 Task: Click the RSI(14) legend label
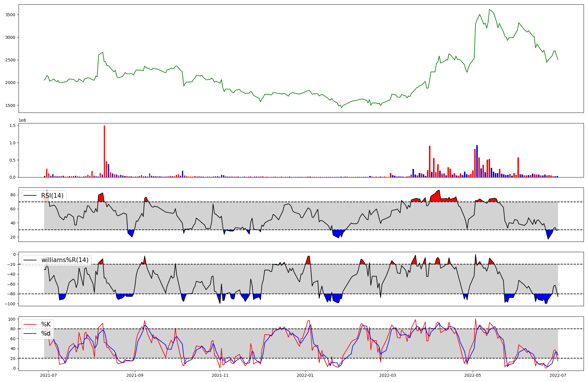(52, 196)
